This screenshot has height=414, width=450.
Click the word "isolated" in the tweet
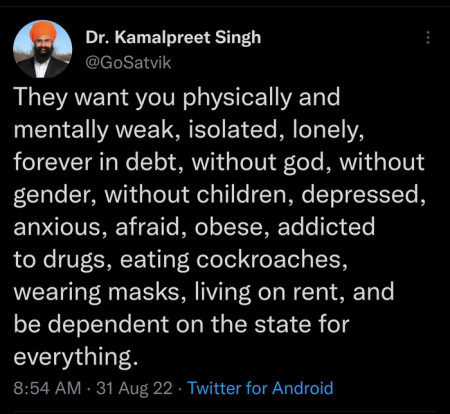233,130
